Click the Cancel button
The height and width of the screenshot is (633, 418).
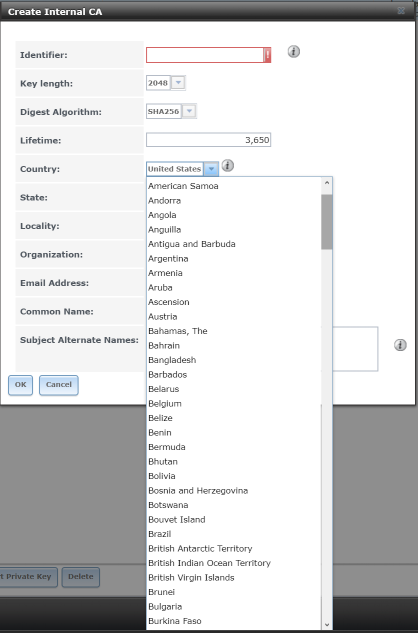[59, 385]
